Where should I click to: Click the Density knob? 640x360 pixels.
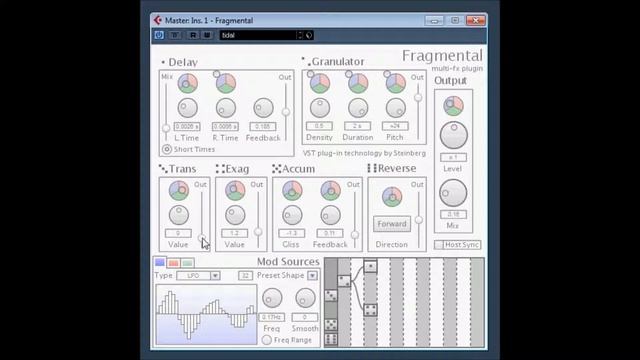[x=320, y=108]
